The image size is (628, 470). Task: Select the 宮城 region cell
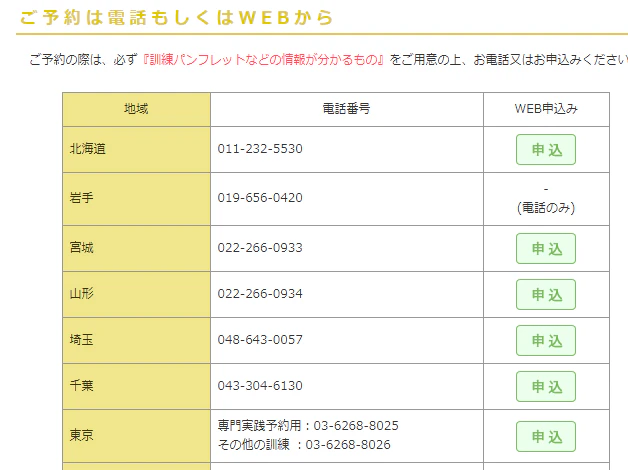(x=137, y=249)
